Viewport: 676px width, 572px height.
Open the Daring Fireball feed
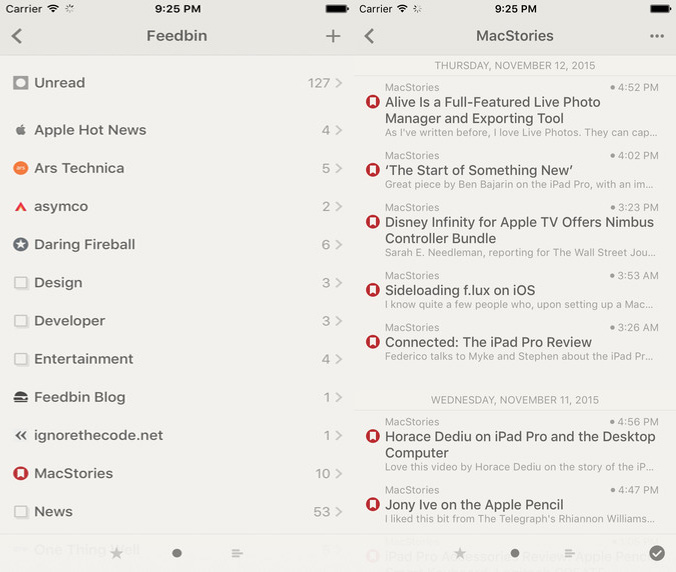coord(177,244)
